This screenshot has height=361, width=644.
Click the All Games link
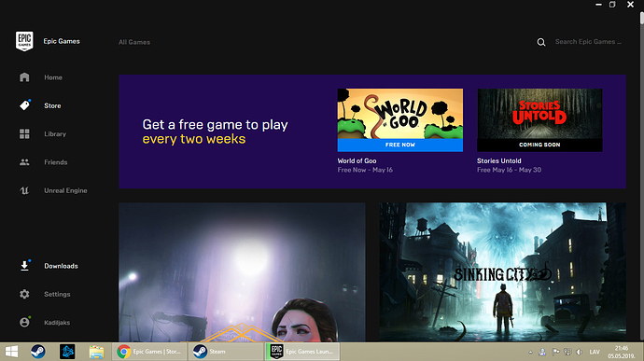134,42
